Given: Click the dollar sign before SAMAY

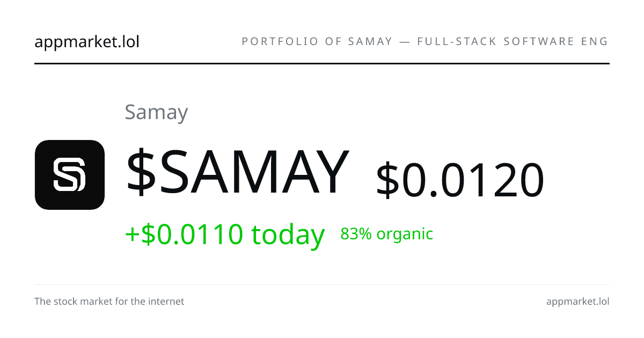Looking at the screenshot, I should coord(141,172).
